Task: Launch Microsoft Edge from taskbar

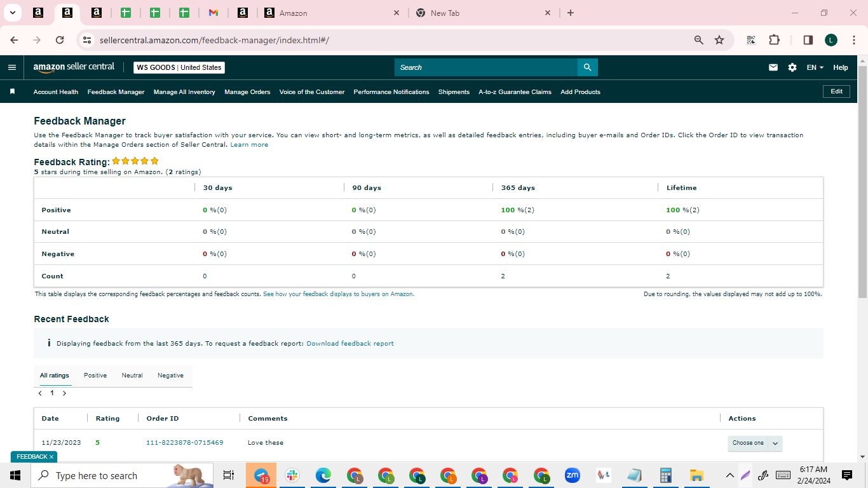Action: coord(323,475)
